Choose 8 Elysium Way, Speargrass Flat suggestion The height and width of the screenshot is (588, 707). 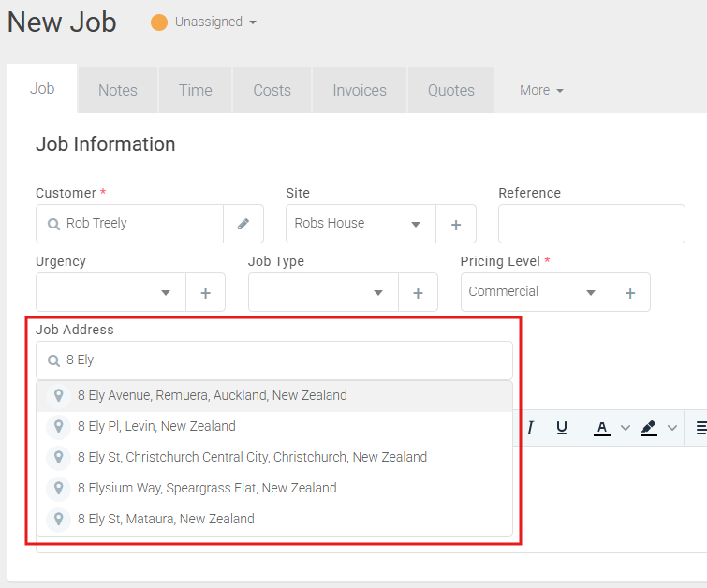point(207,488)
